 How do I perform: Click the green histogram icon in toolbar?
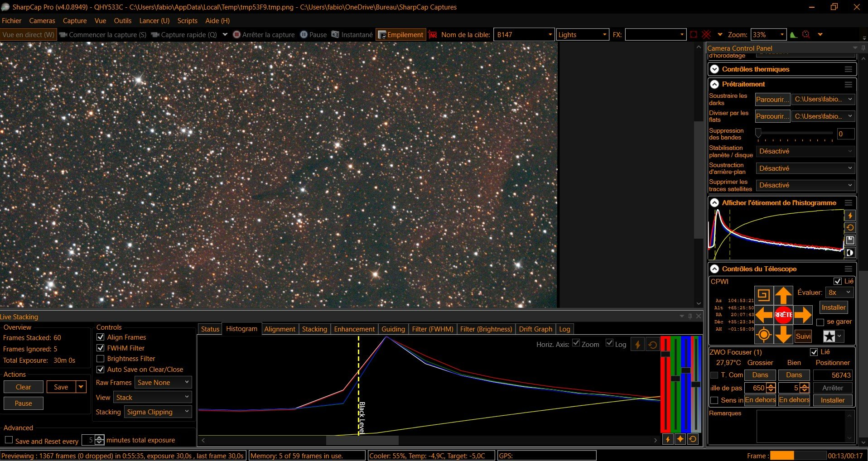point(793,35)
